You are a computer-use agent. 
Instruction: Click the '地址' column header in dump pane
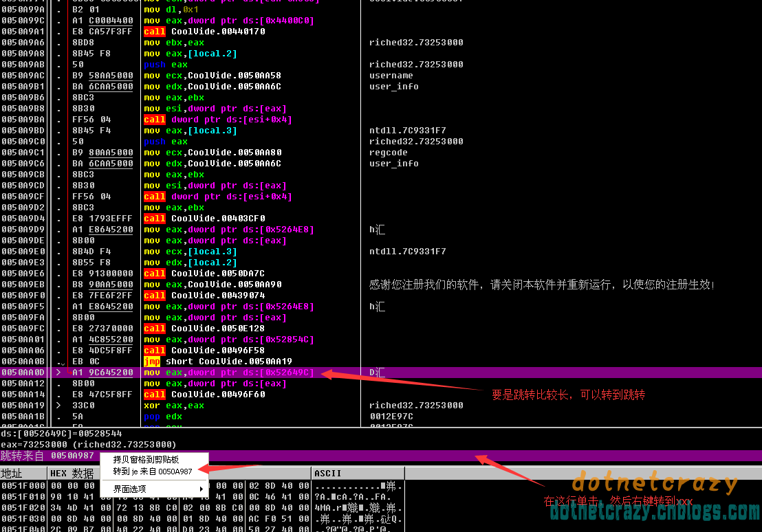(23, 473)
